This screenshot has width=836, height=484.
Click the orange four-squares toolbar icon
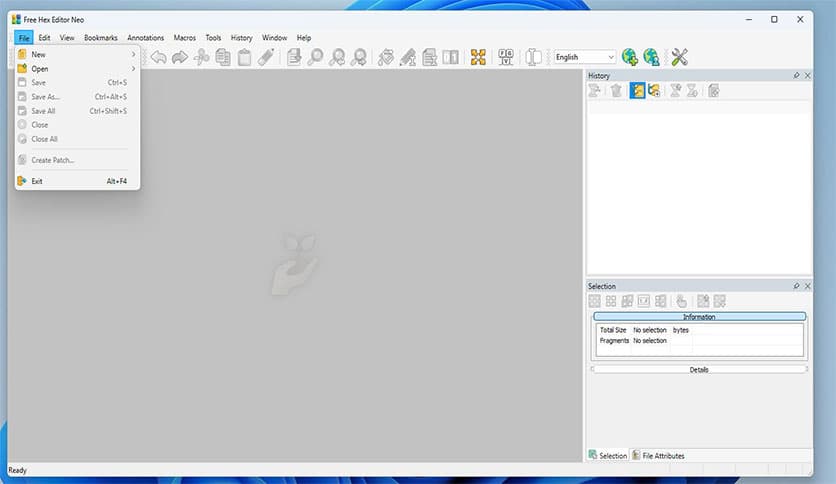pos(478,57)
